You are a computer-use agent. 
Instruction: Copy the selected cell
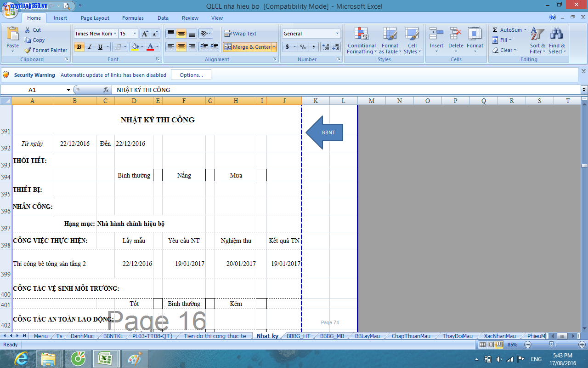tap(34, 40)
